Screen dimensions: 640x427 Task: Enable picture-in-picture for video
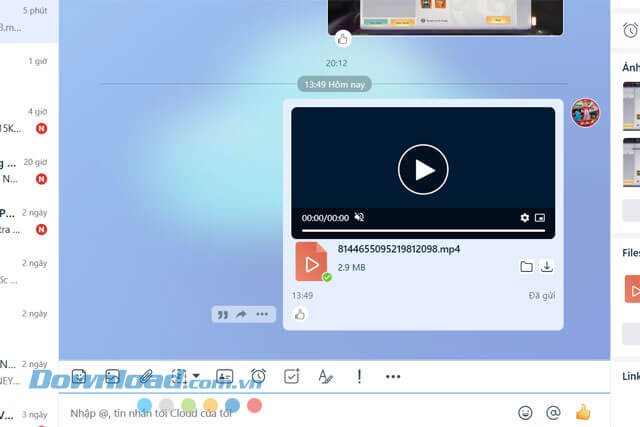540,218
